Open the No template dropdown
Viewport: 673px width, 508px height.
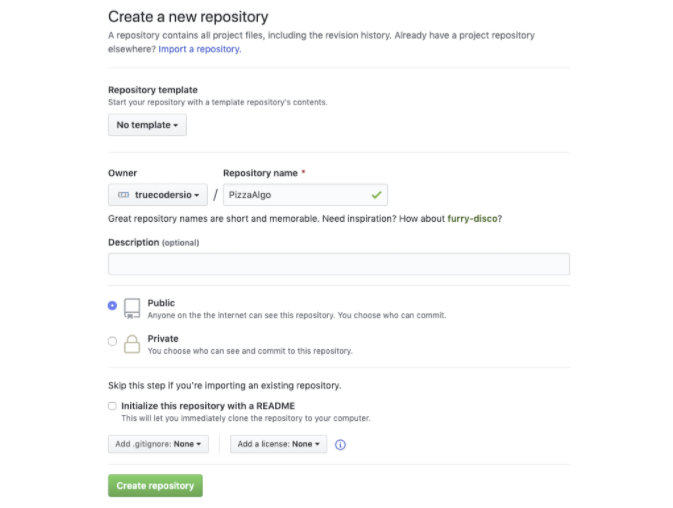(x=147, y=125)
